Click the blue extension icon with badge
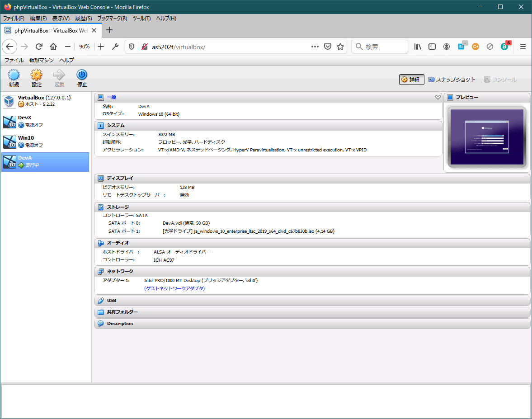This screenshot has width=532, height=419. (x=462, y=46)
